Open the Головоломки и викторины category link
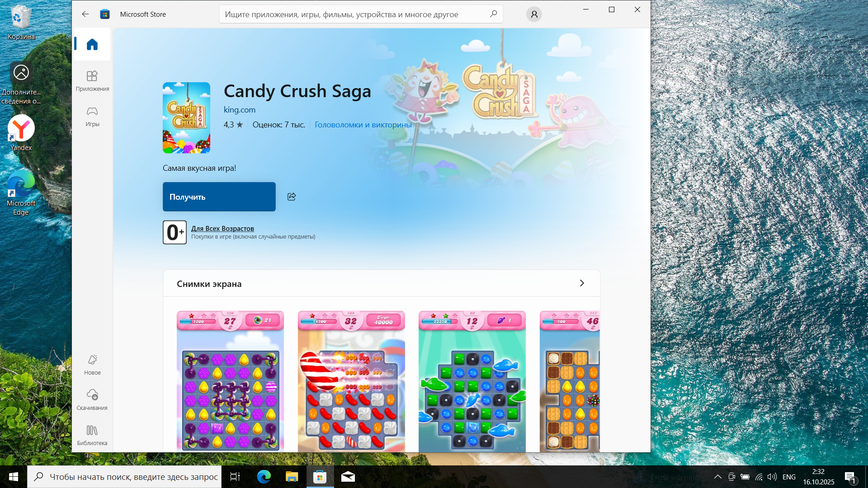 [363, 125]
